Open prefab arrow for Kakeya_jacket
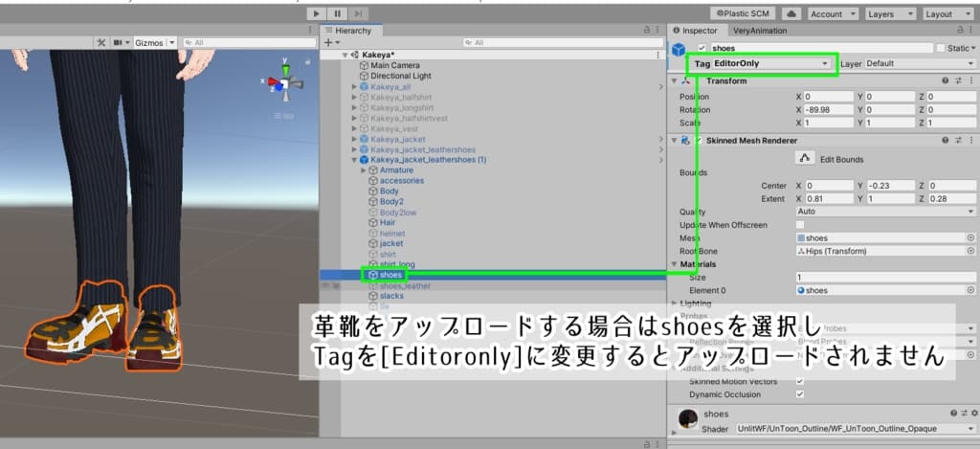Image resolution: width=980 pixels, height=449 pixels. pyautogui.click(x=661, y=139)
